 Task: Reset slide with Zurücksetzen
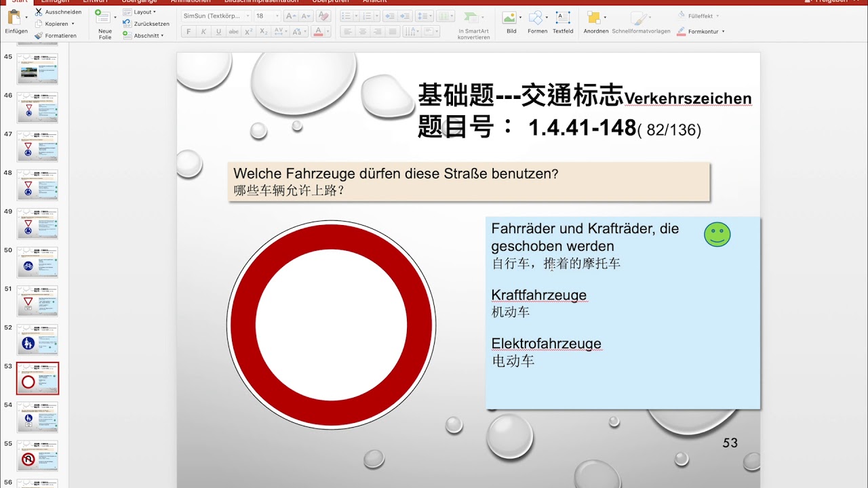point(146,24)
